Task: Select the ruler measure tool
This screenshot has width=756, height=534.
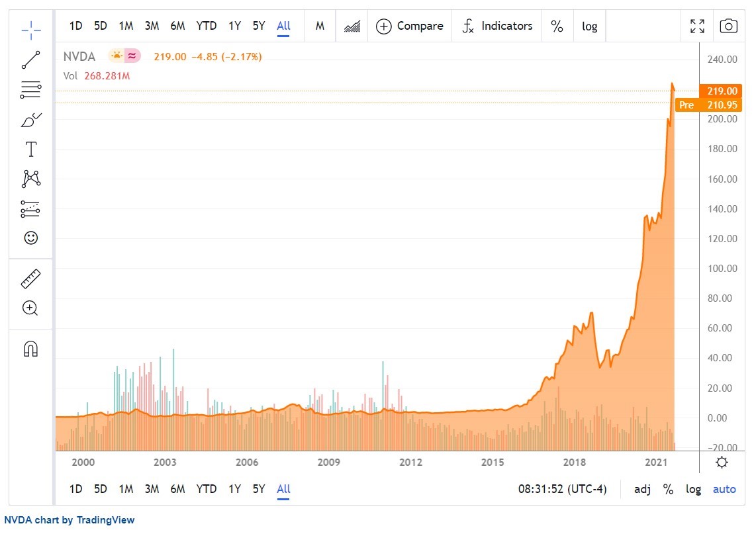Action: click(31, 279)
